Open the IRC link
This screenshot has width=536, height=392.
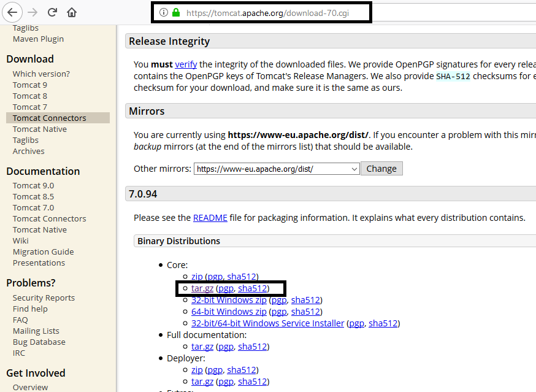19,353
